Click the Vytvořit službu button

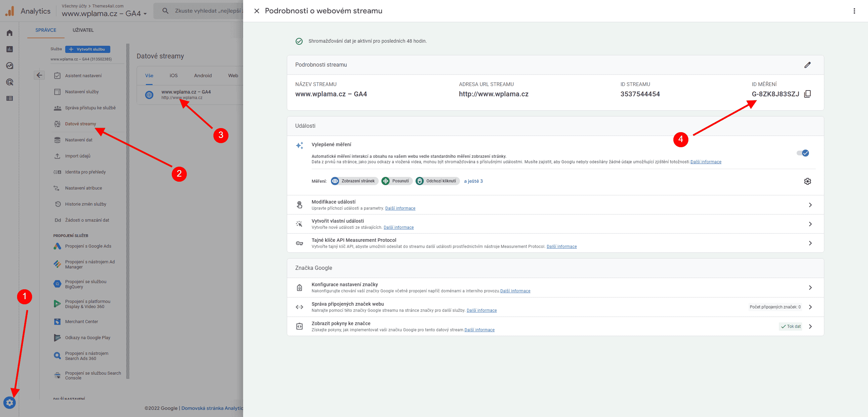coord(87,49)
